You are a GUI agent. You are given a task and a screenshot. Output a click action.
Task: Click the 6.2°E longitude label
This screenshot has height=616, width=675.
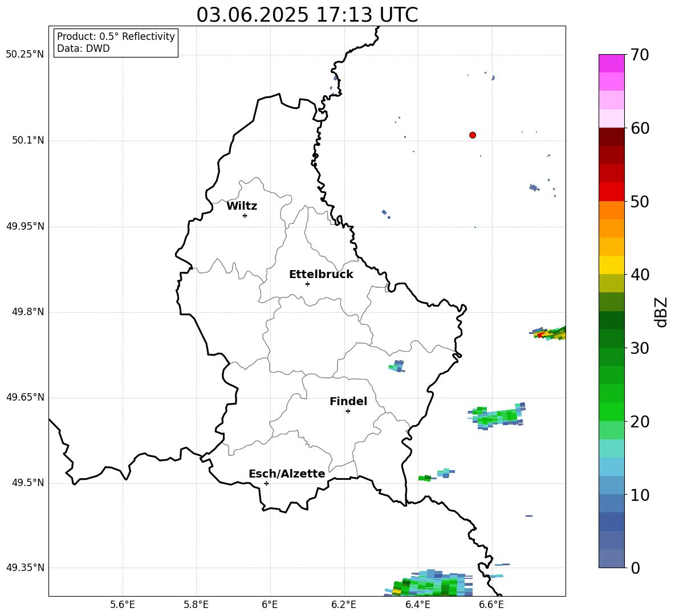344,605
